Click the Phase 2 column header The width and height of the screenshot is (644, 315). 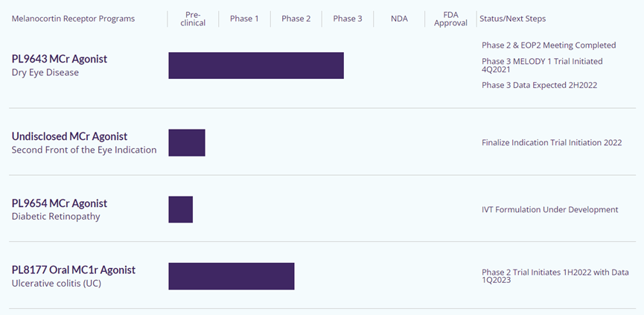tap(296, 19)
